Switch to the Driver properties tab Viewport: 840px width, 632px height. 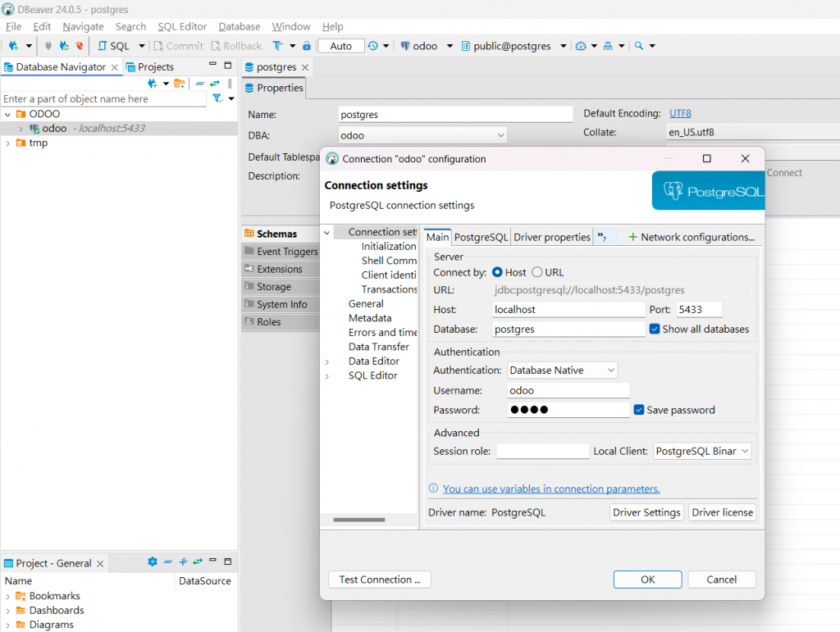[552, 237]
